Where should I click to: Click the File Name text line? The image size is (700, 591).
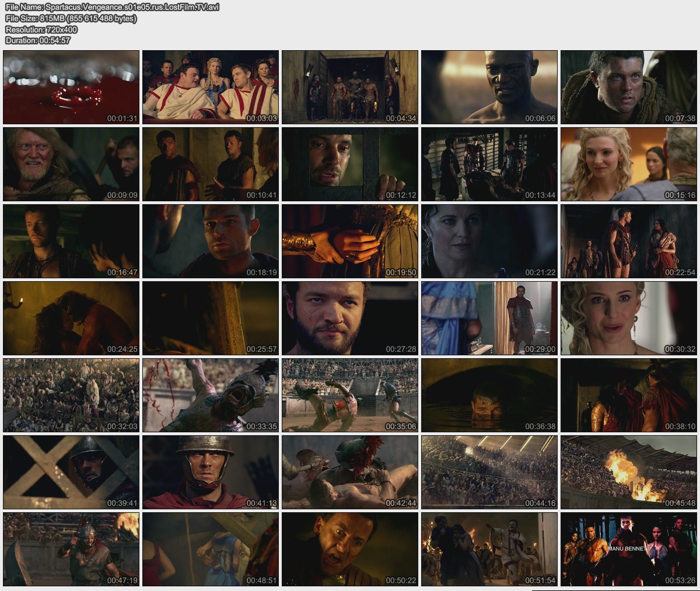pyautogui.click(x=112, y=7)
